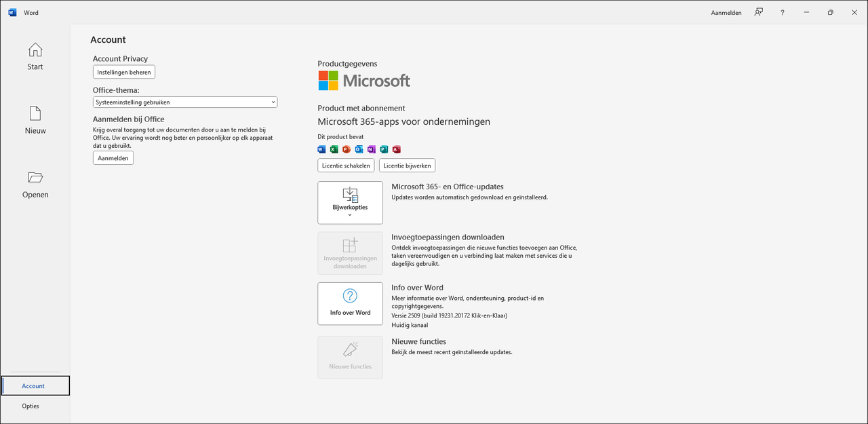Open the Office-thema dropdown
The image size is (868, 424).
pyautogui.click(x=185, y=102)
